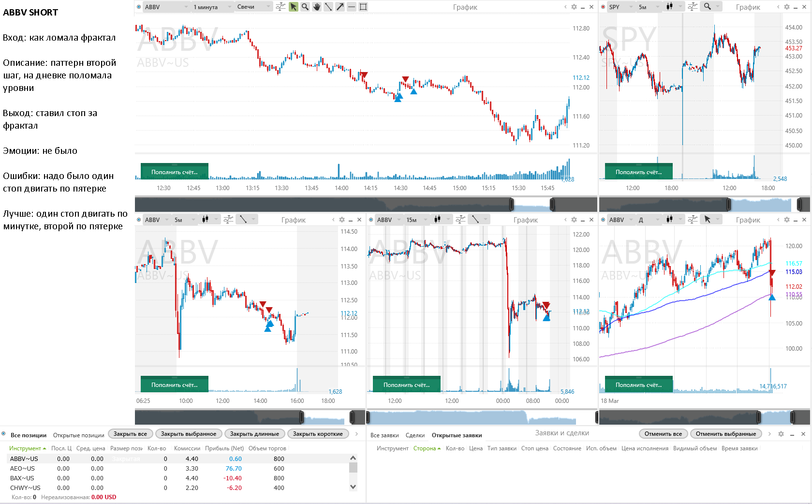The image size is (812, 504).
Task: Select the horizontal line drawing tool
Action: click(x=352, y=7)
